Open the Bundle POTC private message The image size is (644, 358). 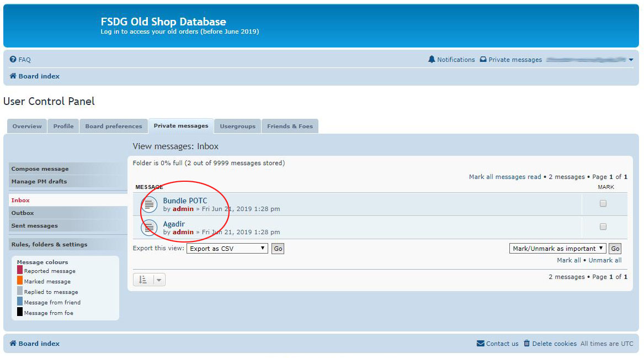(186, 201)
